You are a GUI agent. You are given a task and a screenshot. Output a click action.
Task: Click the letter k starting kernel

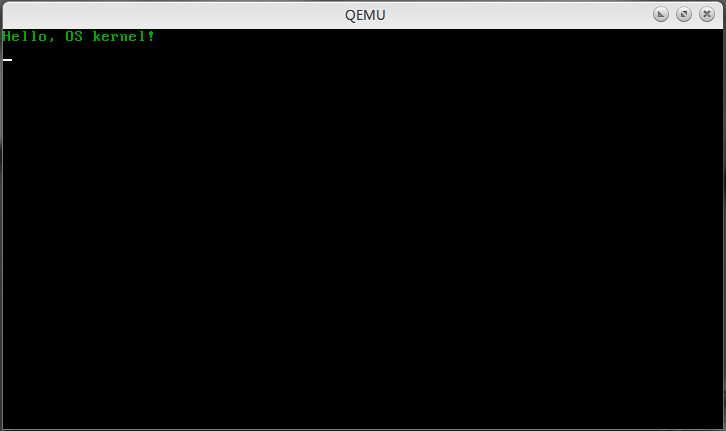(x=97, y=37)
